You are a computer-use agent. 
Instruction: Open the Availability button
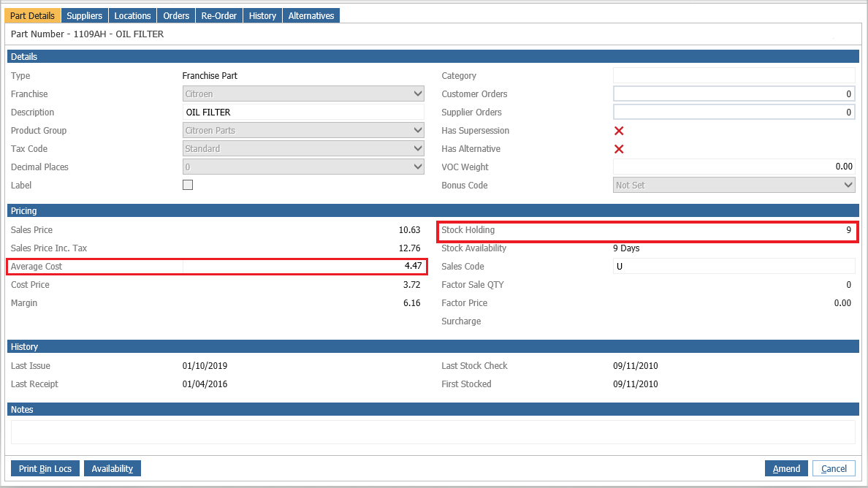(113, 468)
